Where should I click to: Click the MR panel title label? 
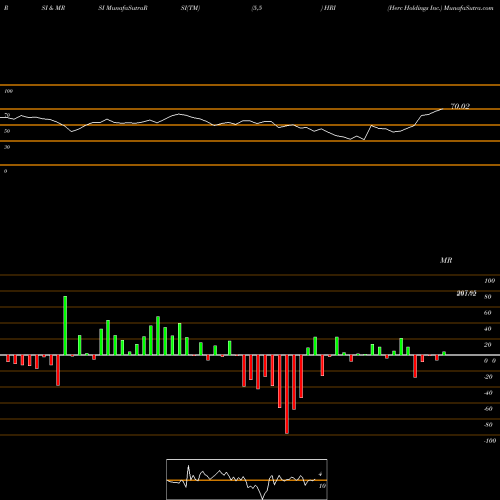[x=446, y=260]
